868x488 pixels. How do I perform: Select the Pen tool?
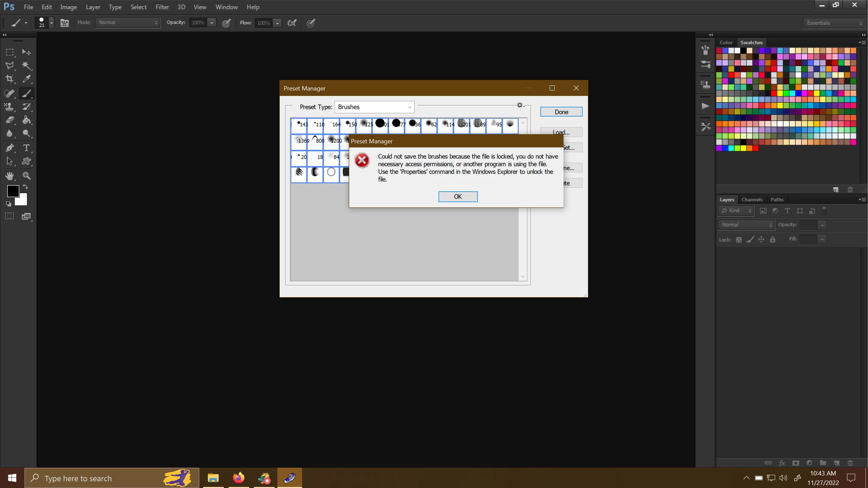click(x=9, y=148)
